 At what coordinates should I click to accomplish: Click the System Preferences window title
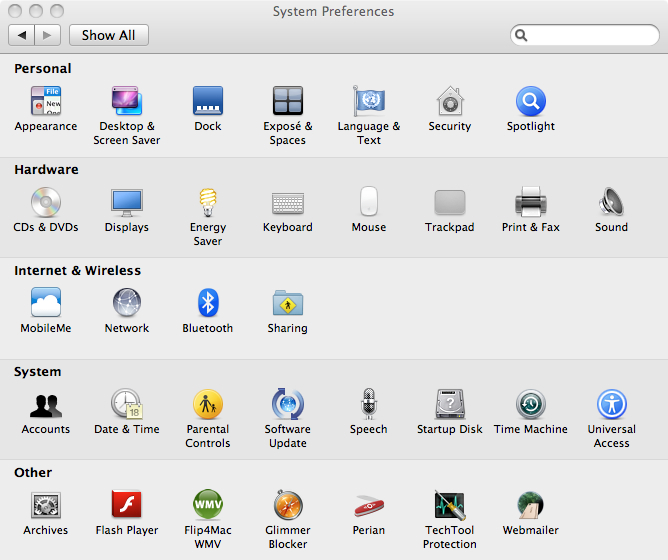coord(334,11)
